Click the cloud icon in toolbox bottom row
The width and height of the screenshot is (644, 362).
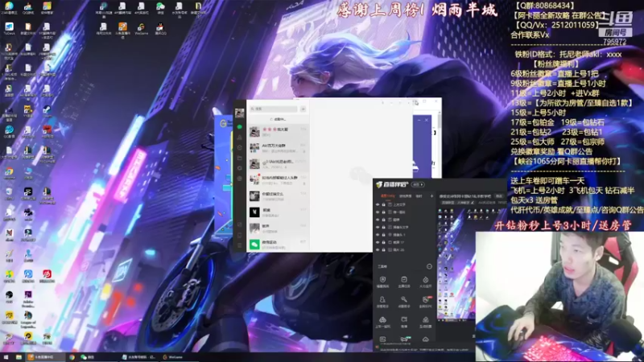pyautogui.click(x=426, y=339)
